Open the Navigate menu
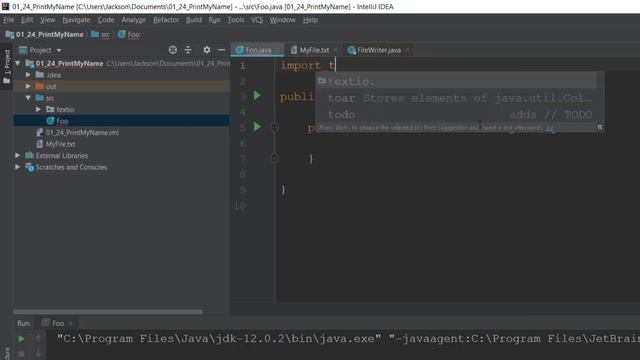 (76, 20)
